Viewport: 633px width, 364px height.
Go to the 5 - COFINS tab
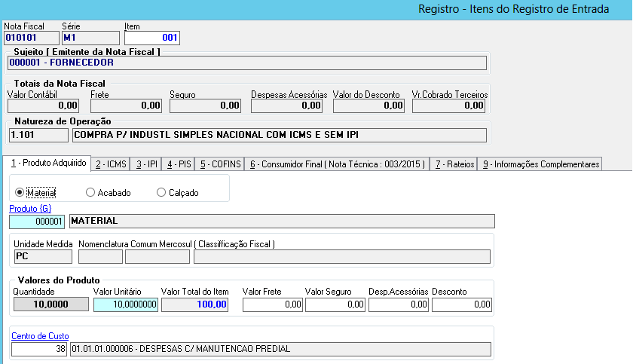[220, 164]
